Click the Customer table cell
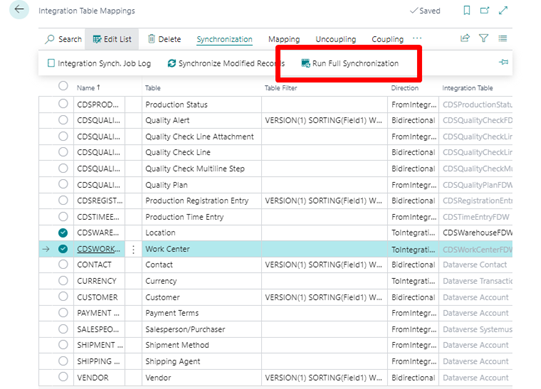Screen dimensions: 541x389 tap(163, 297)
